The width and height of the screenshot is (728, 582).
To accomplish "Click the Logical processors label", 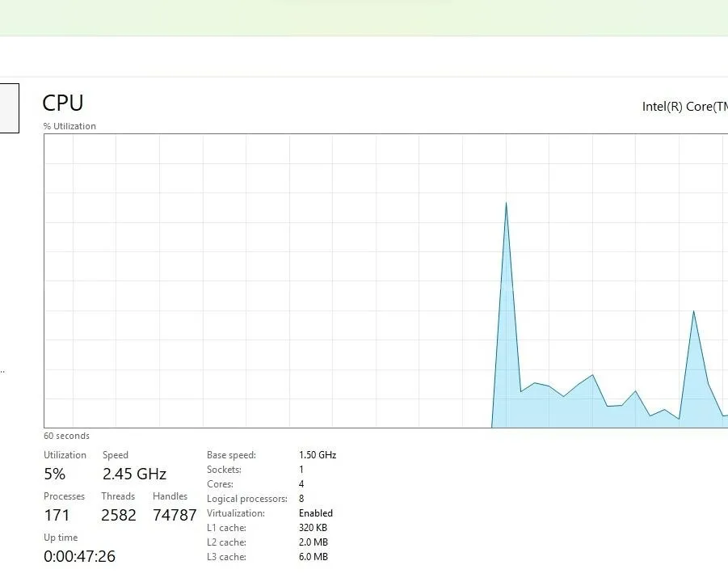I will click(246, 499).
